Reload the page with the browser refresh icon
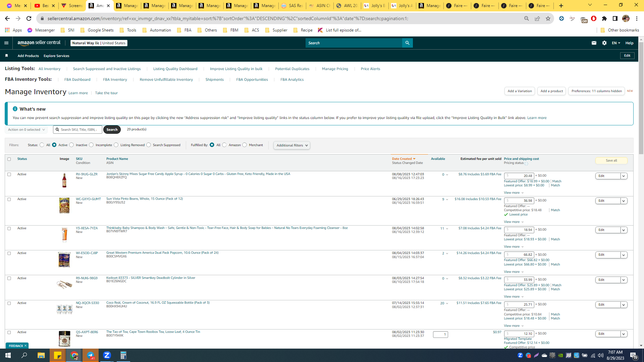This screenshot has height=362, width=644. 29,18
